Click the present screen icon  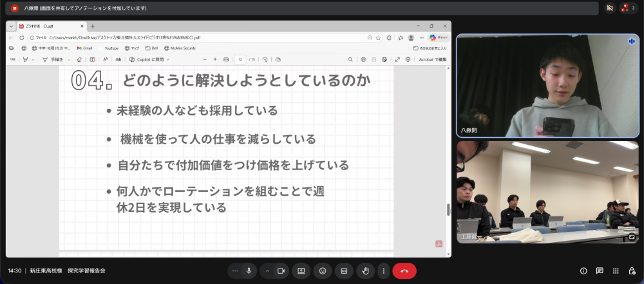click(x=301, y=271)
